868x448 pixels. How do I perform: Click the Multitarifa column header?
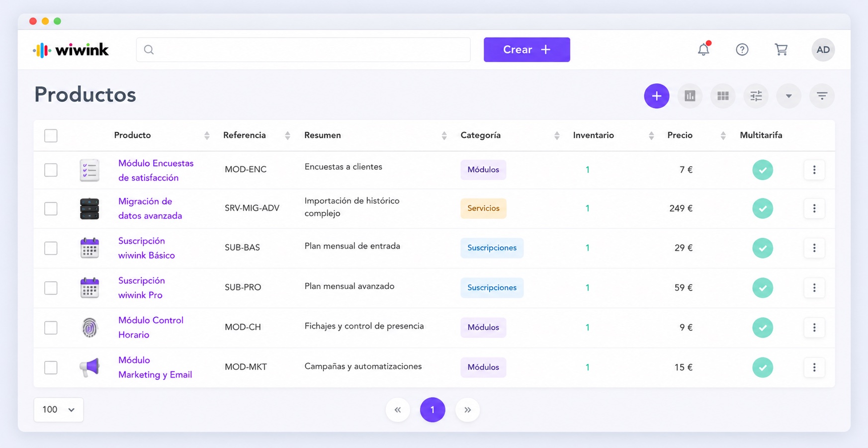[761, 135]
